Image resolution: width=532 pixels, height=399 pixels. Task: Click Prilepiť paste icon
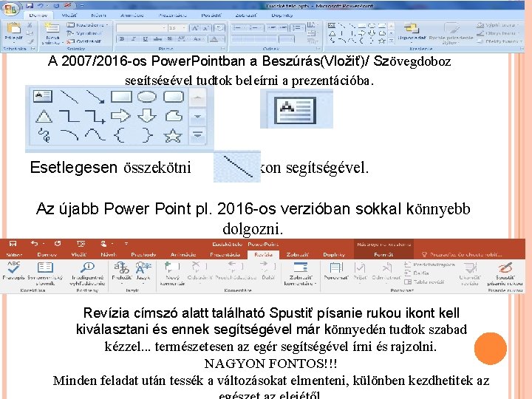click(x=14, y=31)
